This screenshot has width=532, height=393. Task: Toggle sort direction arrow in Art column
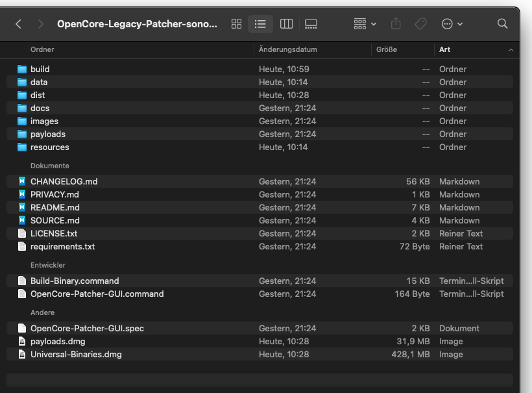(x=511, y=50)
